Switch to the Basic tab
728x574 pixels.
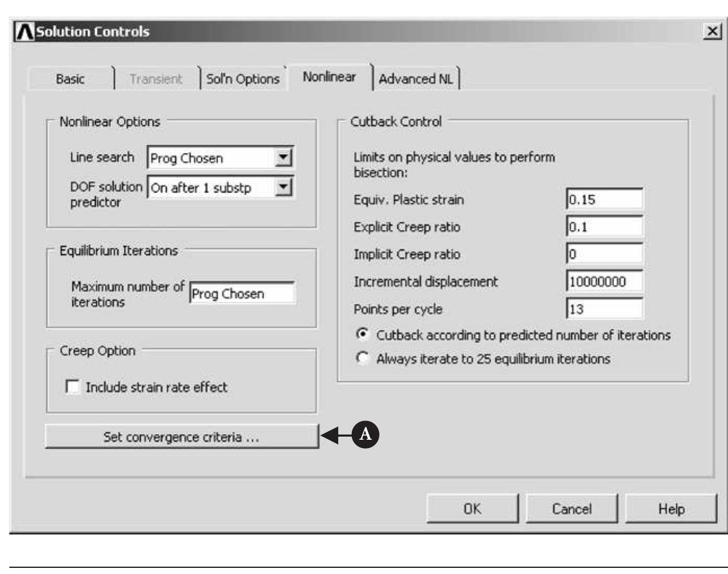point(70,79)
